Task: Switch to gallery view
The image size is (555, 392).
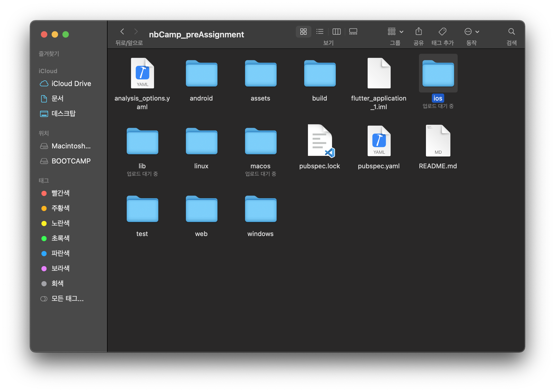Action: [353, 32]
